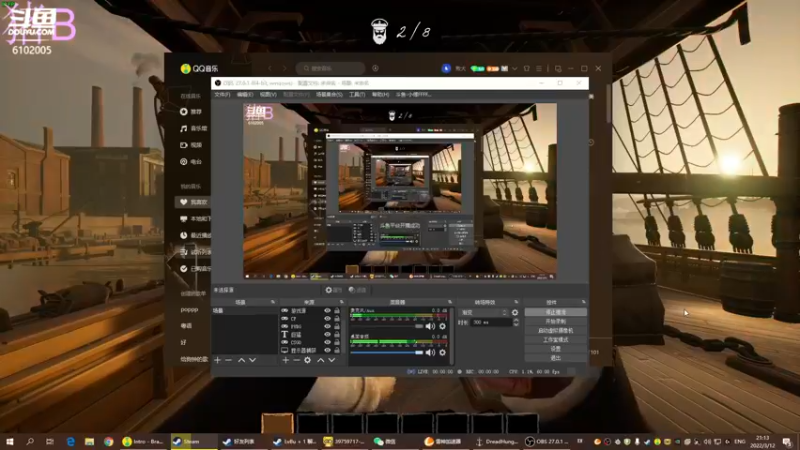Remove selected scene with the minus icon
Screen dimensions: 800x450
click(229, 360)
